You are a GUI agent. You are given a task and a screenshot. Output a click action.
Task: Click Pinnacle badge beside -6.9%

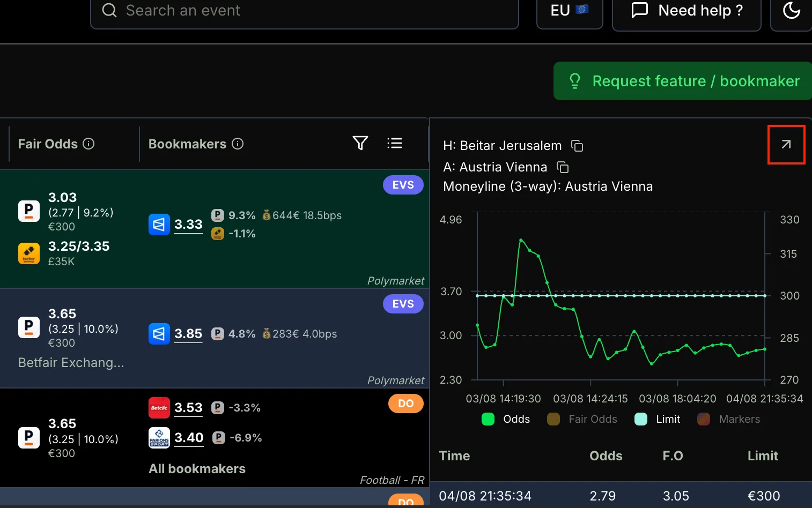tap(219, 438)
